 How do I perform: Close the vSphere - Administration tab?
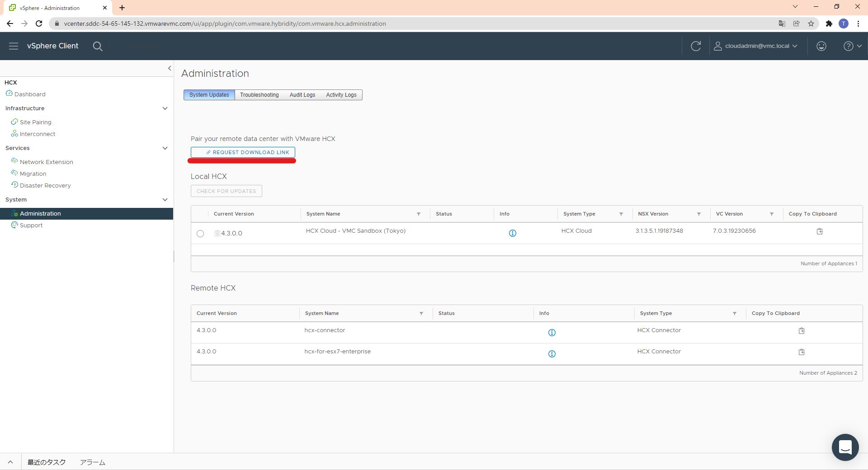point(105,8)
